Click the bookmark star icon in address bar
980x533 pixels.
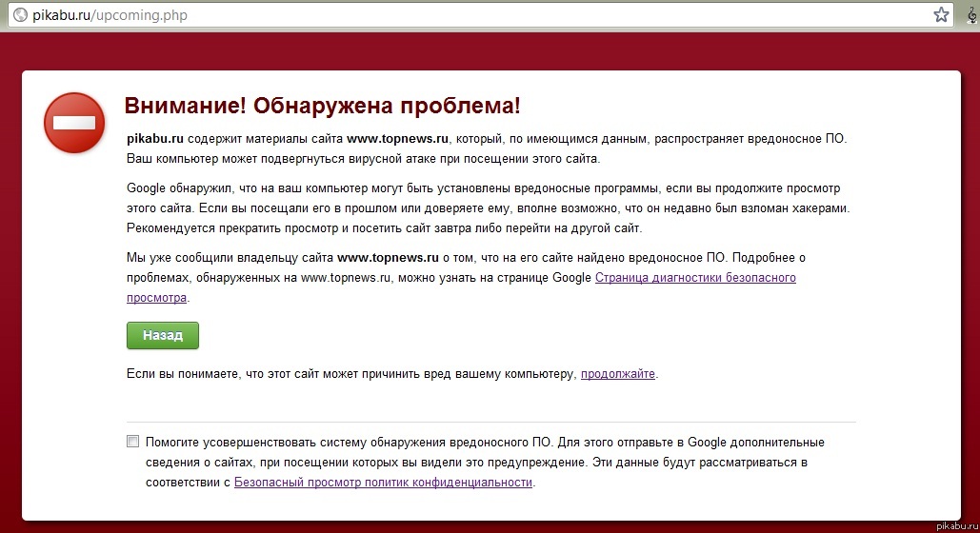[941, 14]
